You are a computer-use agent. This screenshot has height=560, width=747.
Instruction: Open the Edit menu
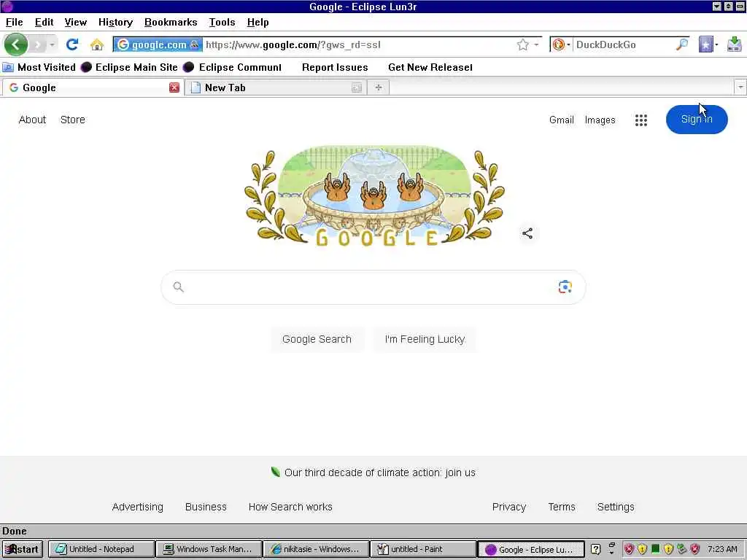tap(44, 23)
